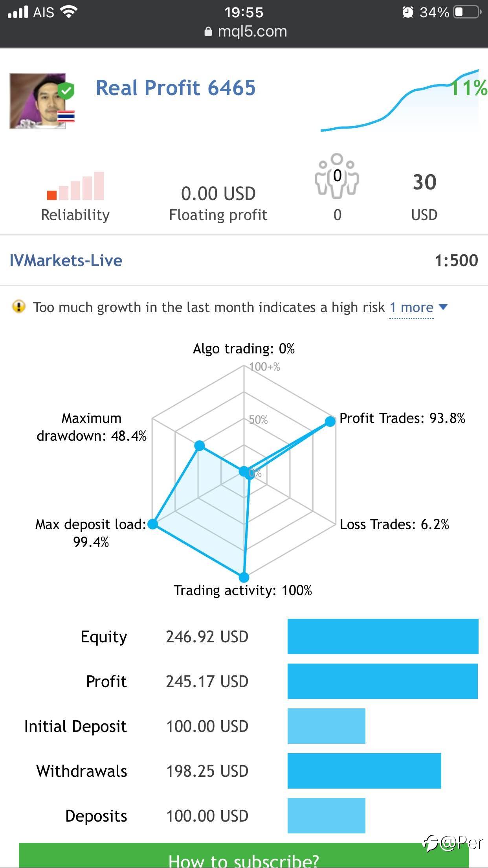Tap the seller profile photo

[x=38, y=101]
